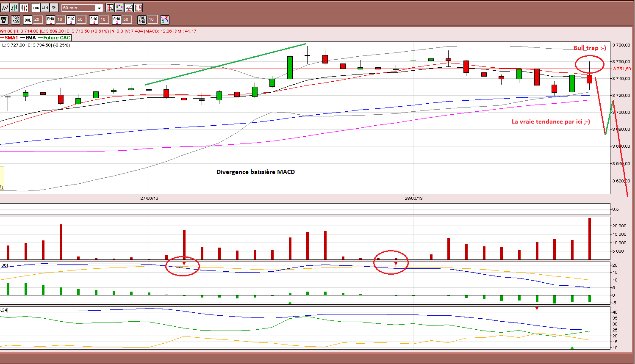635x364 pixels.
Task: Open the NEWS icon
Action: (x=138, y=8)
